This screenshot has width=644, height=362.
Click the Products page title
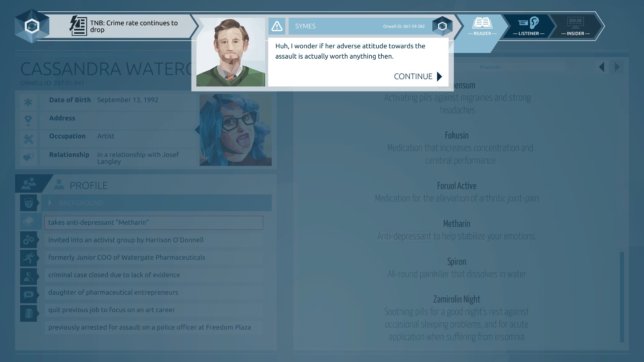click(x=490, y=67)
